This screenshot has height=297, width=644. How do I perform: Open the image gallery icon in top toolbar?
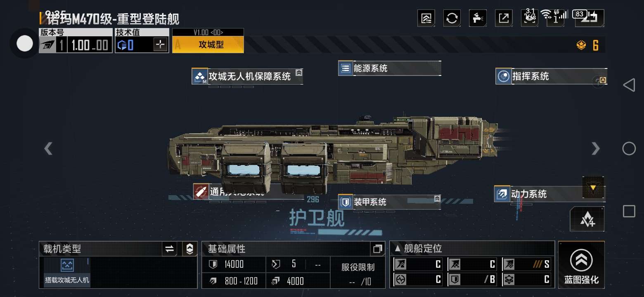[x=426, y=18]
